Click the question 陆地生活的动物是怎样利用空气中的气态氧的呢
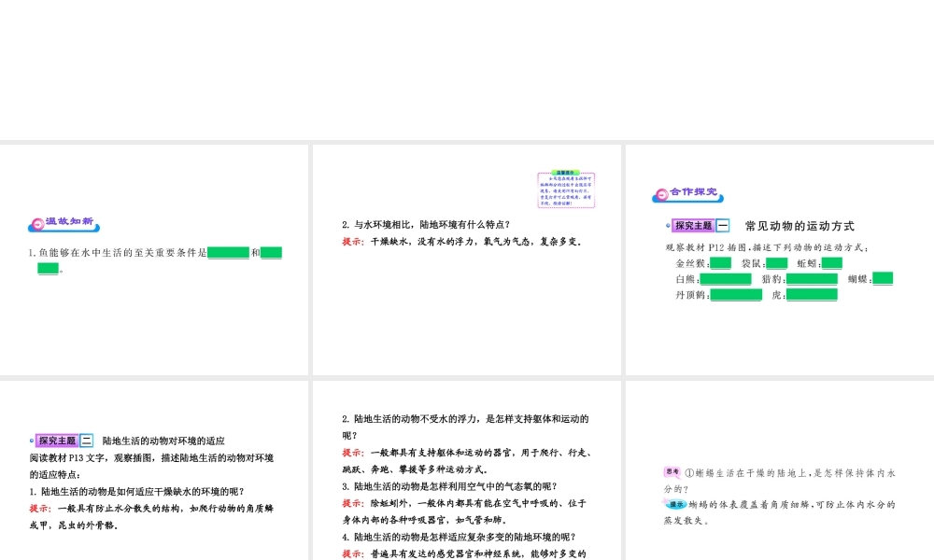The height and width of the screenshot is (560, 934). pyautogui.click(x=450, y=486)
